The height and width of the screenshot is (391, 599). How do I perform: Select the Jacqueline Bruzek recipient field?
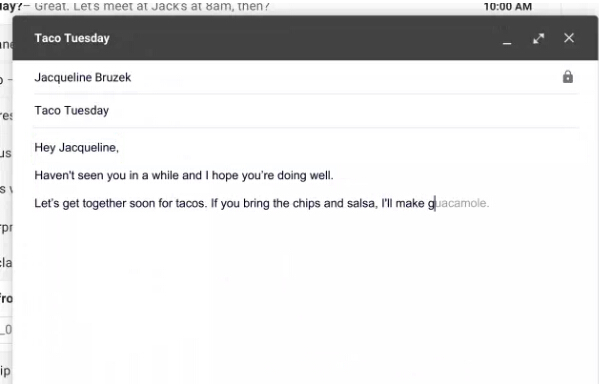(x=306, y=78)
